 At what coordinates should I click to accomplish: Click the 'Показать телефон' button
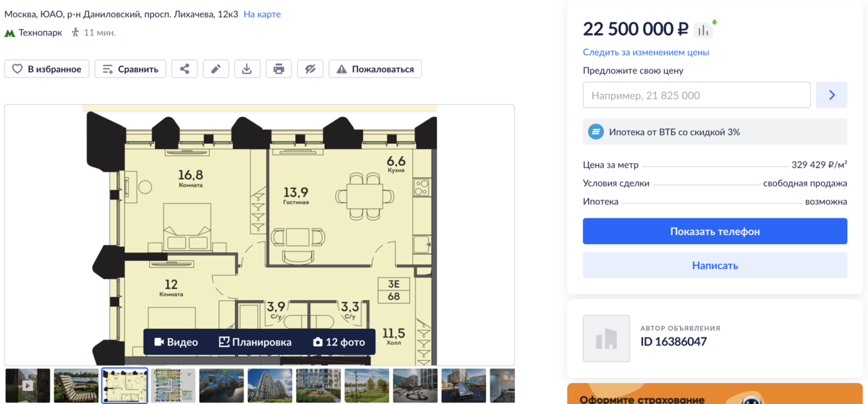(x=715, y=231)
